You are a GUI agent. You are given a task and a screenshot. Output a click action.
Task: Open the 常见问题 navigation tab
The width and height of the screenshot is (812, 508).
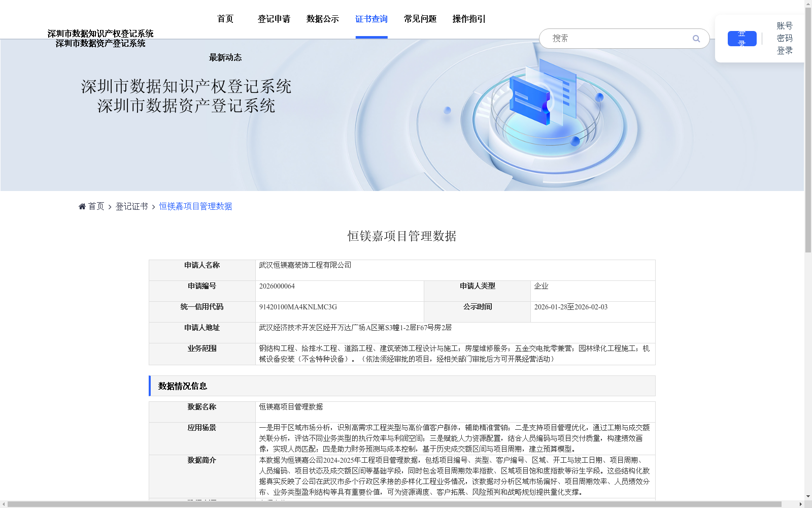[x=420, y=19]
